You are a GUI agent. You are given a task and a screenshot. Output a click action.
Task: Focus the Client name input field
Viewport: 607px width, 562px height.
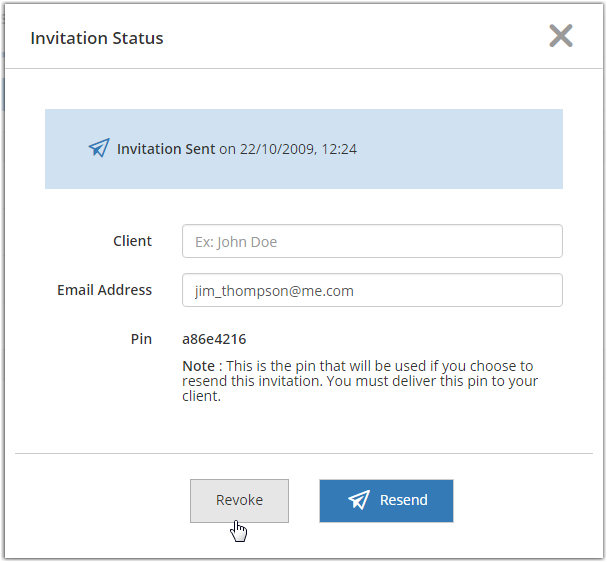click(372, 241)
